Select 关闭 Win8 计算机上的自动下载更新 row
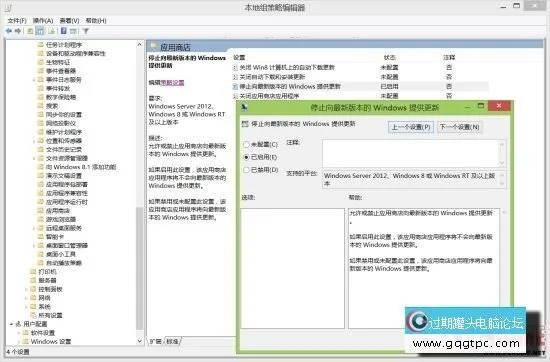Image resolution: width=550 pixels, height=362 pixels. (360, 67)
